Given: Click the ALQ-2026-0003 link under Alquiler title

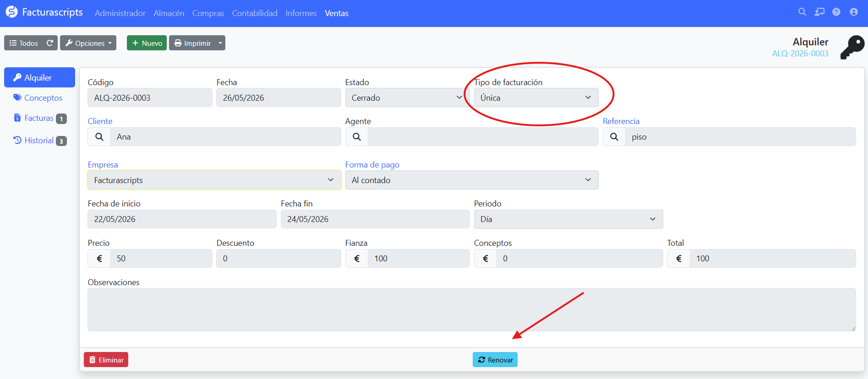Looking at the screenshot, I should (x=800, y=54).
